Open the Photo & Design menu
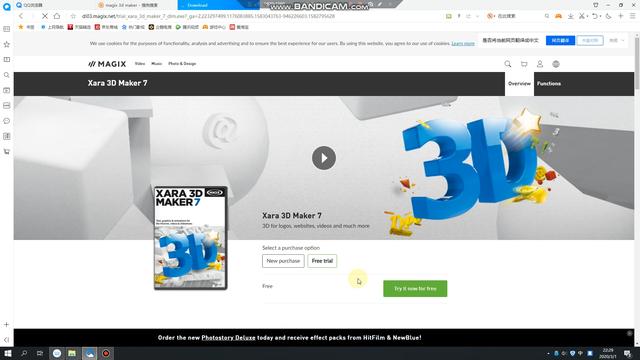Viewport: 640px width, 360px height. click(x=182, y=64)
